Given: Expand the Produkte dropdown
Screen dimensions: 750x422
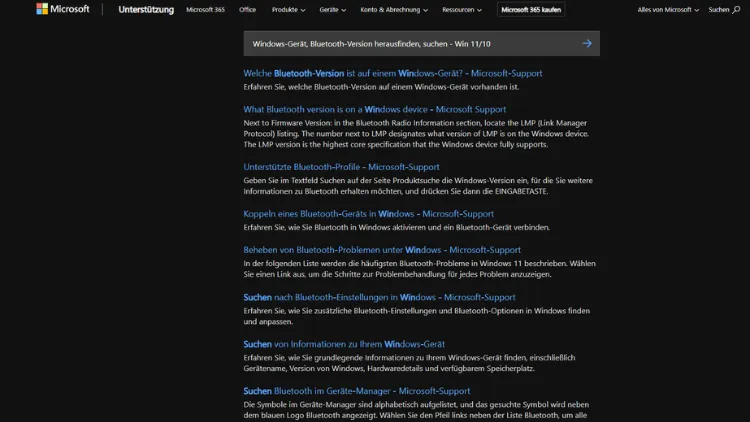Looking at the screenshot, I should [288, 10].
